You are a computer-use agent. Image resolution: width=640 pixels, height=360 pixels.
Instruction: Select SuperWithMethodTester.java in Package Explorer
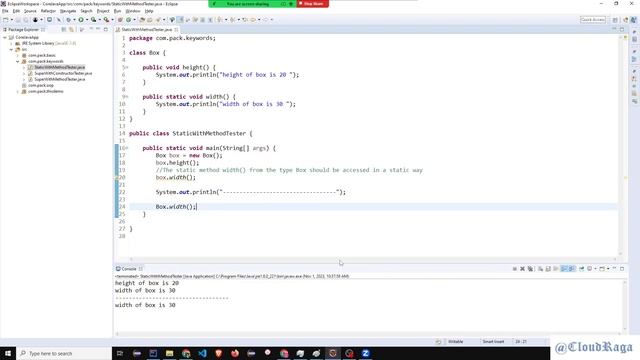60,79
